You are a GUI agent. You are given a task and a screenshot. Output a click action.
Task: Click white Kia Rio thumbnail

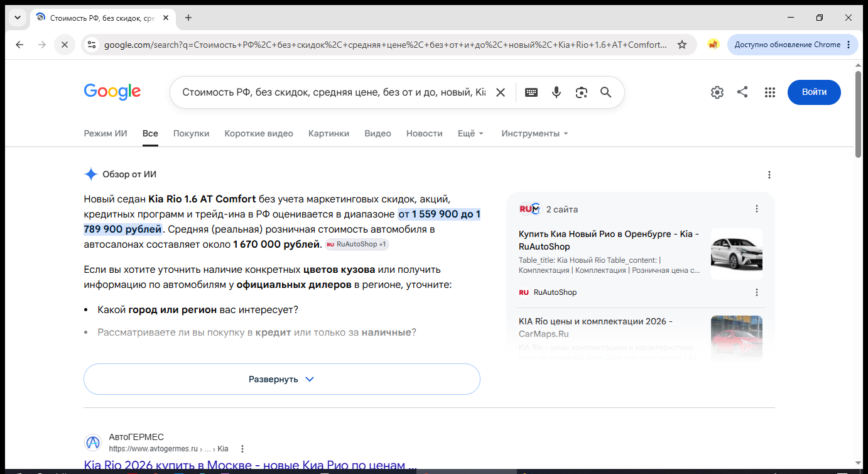[x=737, y=254]
